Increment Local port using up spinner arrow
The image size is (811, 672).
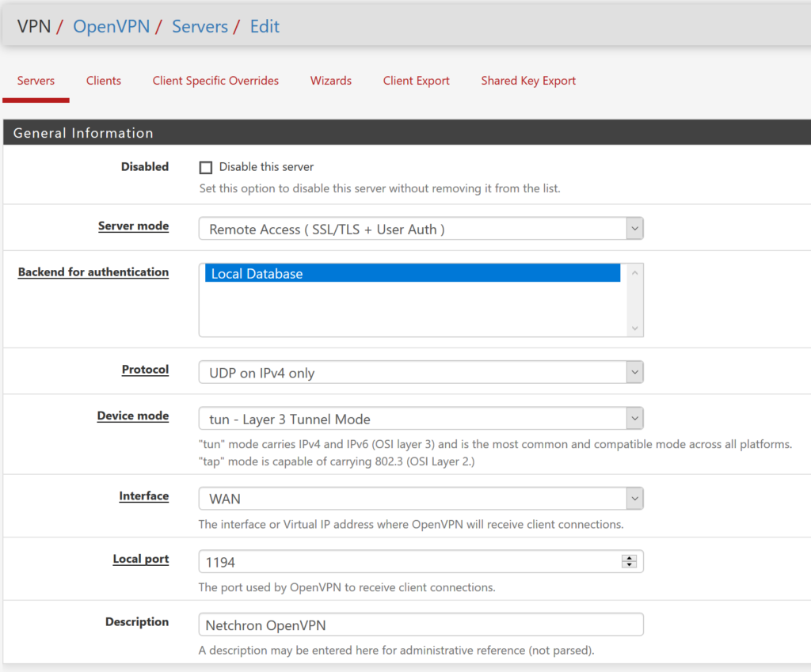pos(629,558)
